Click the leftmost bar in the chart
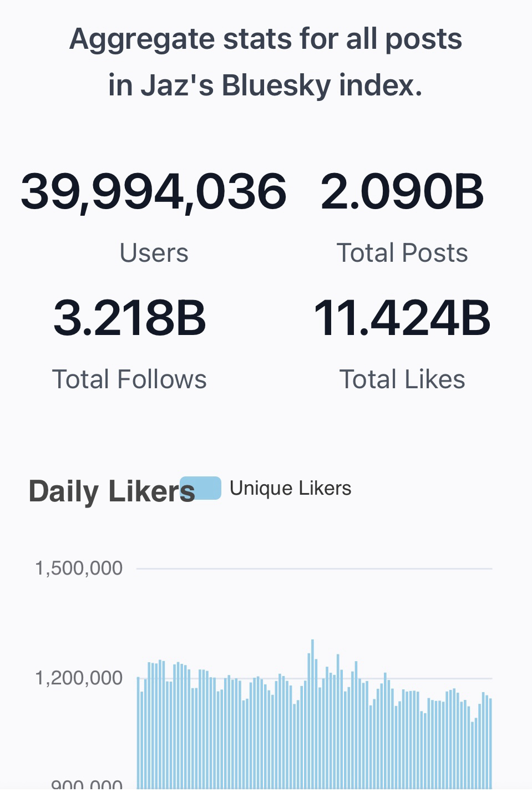 tap(138, 732)
